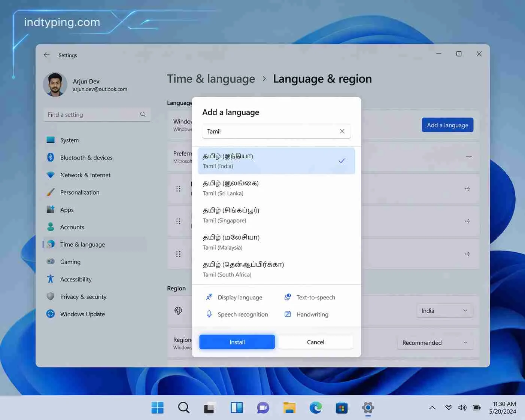This screenshot has height=420, width=525.
Task: Open Microsoft Edge from taskbar
Action: 316,408
